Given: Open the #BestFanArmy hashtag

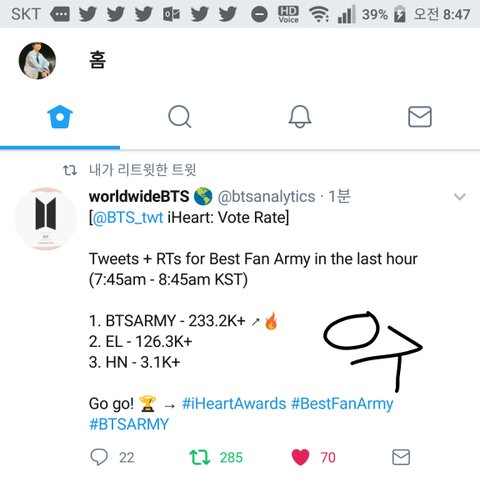Looking at the screenshot, I should pos(342,404).
